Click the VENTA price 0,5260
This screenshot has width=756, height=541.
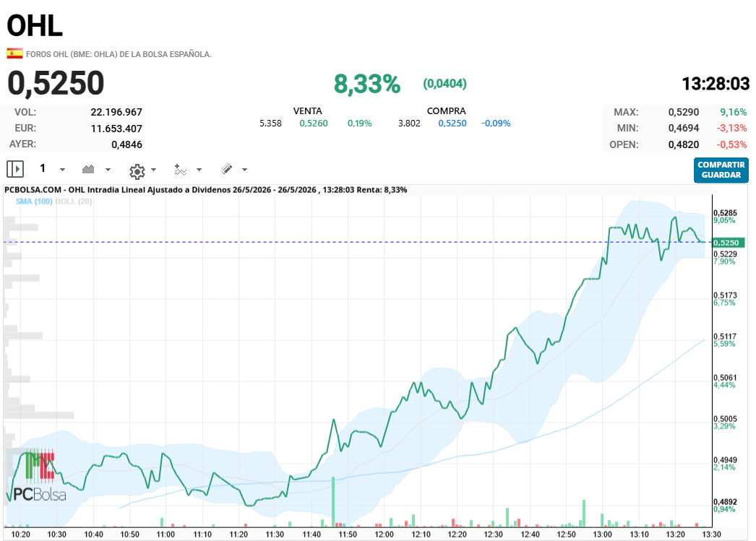click(x=314, y=124)
